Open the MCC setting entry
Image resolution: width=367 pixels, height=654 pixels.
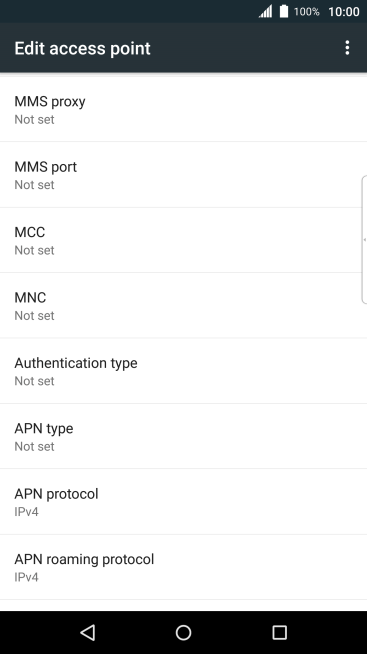coord(184,240)
